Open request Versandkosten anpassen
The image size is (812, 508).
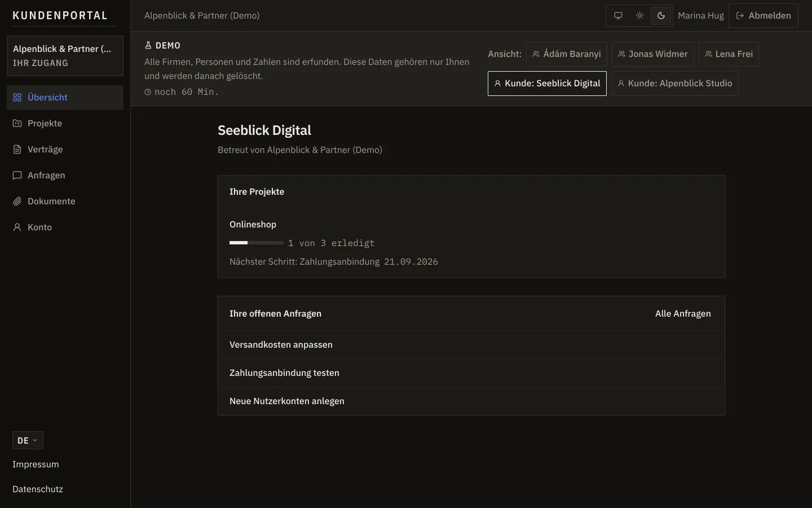471,345
